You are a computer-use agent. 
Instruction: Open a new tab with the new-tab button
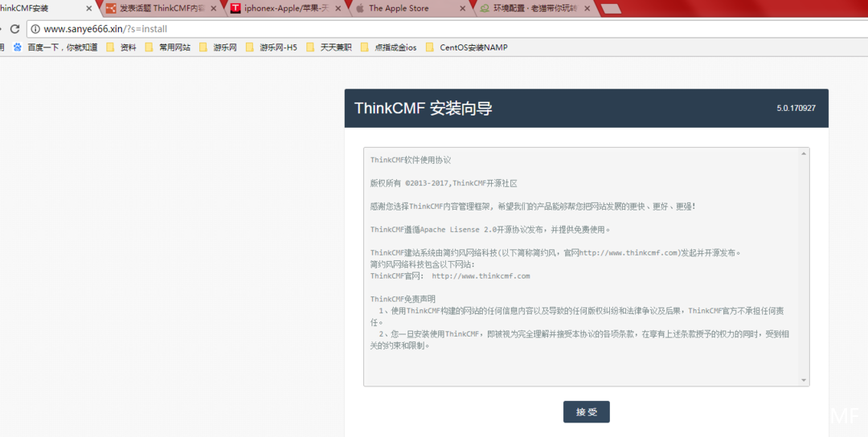(x=610, y=9)
